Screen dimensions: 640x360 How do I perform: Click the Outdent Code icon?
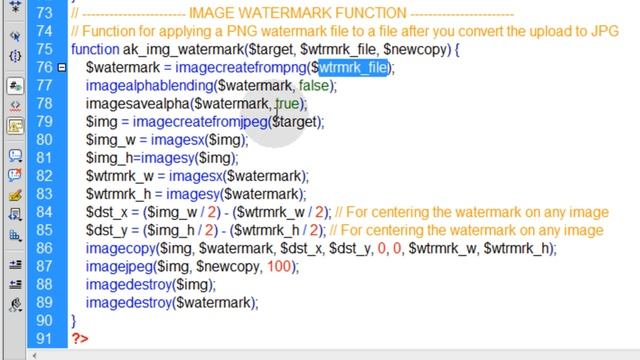point(15,284)
